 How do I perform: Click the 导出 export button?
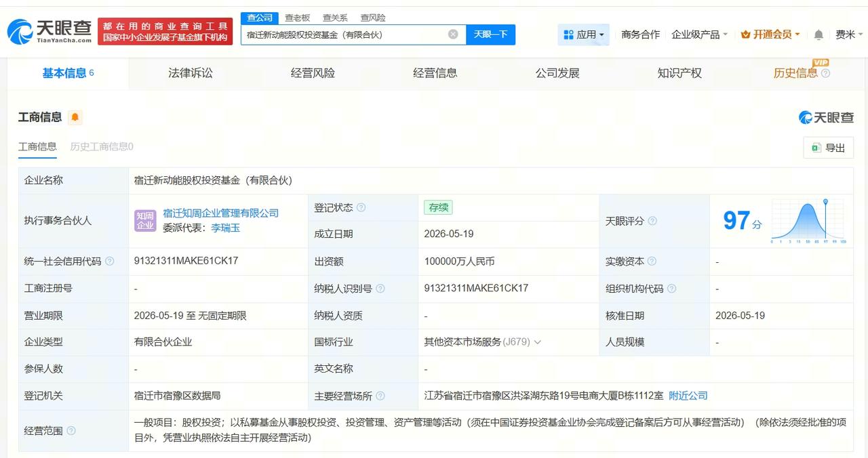(829, 148)
